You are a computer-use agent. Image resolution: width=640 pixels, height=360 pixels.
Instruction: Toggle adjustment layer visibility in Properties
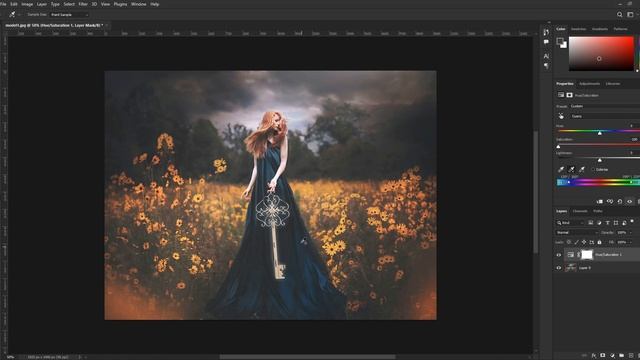tap(629, 202)
